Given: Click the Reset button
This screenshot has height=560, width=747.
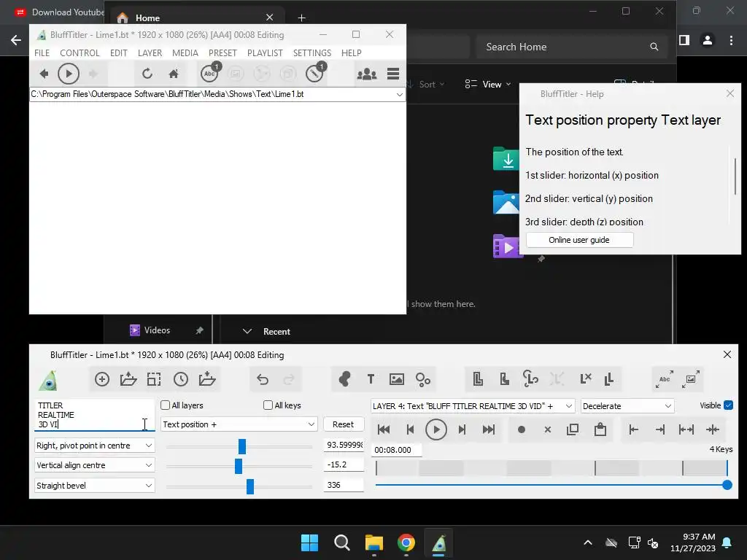Looking at the screenshot, I should coord(343,424).
